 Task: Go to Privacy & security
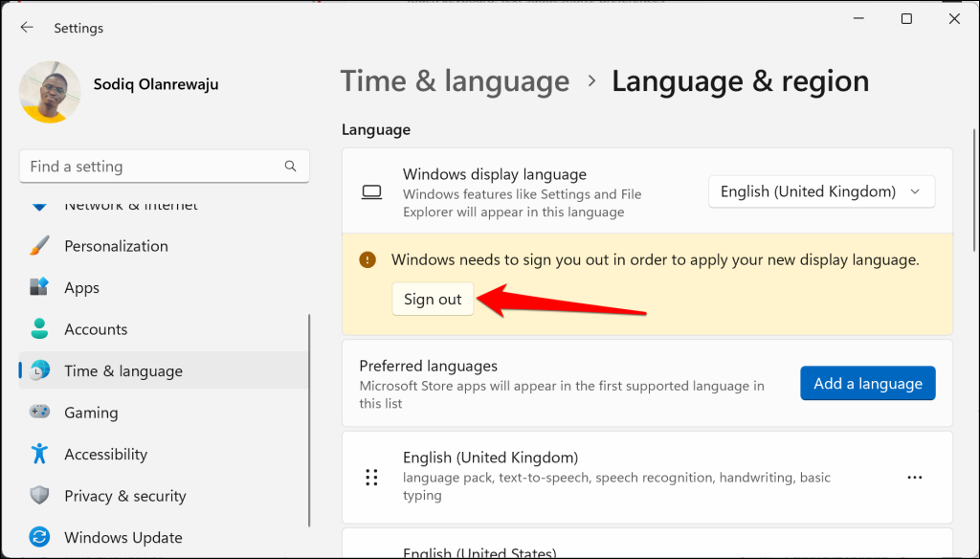point(164,496)
